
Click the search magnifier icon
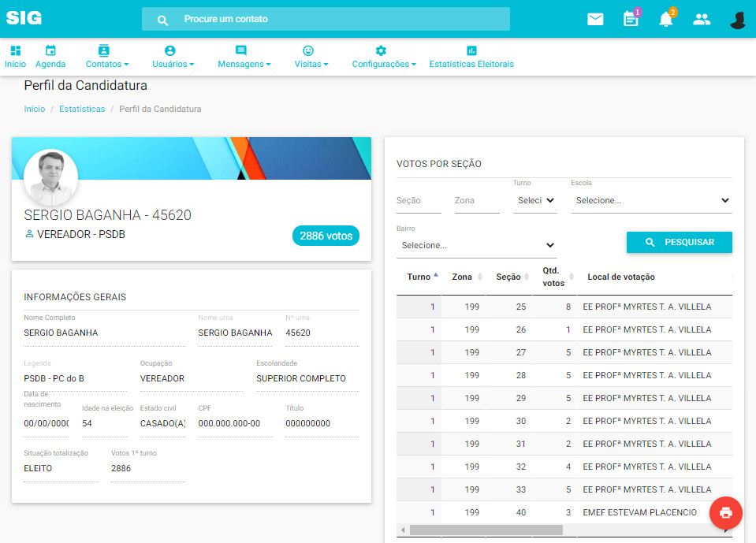(163, 20)
